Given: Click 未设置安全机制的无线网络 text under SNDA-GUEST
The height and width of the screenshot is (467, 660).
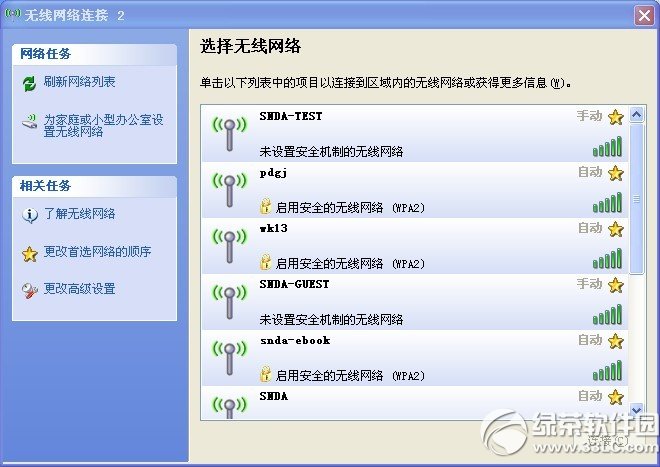Looking at the screenshot, I should [331, 320].
